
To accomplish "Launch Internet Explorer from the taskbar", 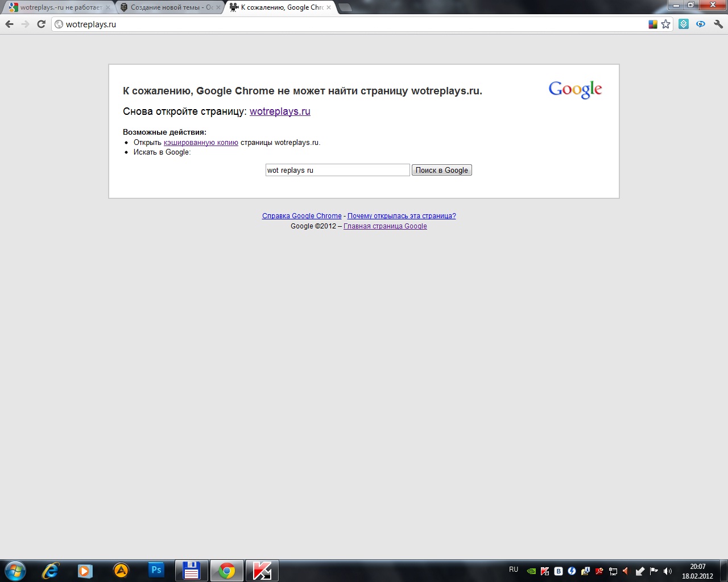I will 51,570.
